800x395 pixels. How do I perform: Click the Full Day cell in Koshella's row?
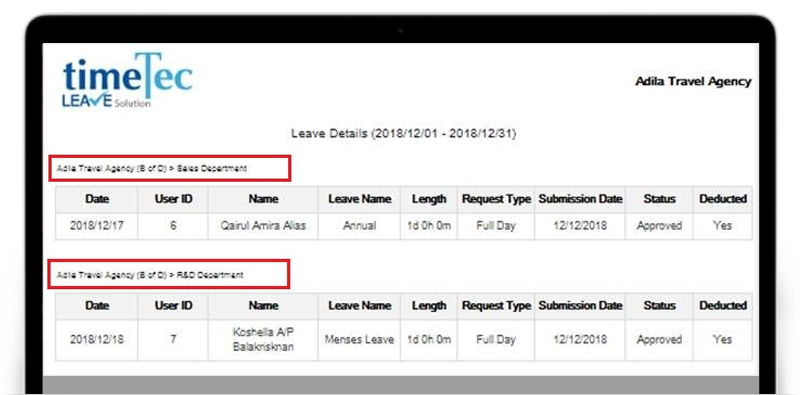(x=496, y=340)
